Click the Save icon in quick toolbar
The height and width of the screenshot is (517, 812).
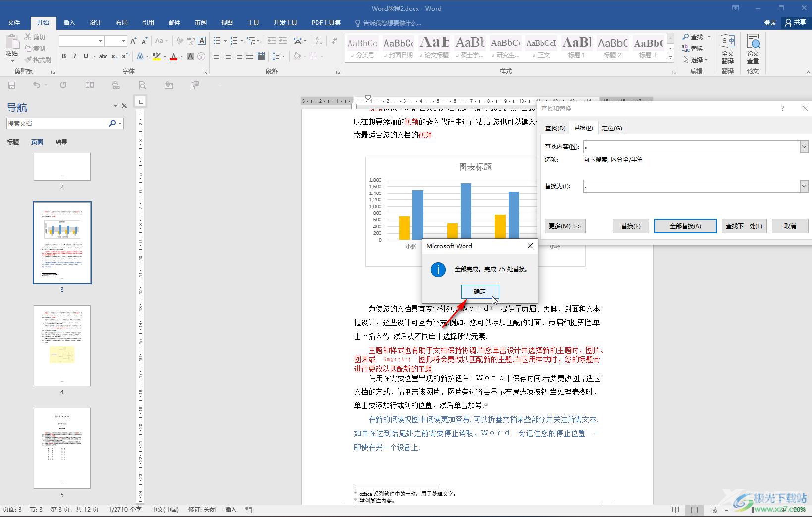12,85
